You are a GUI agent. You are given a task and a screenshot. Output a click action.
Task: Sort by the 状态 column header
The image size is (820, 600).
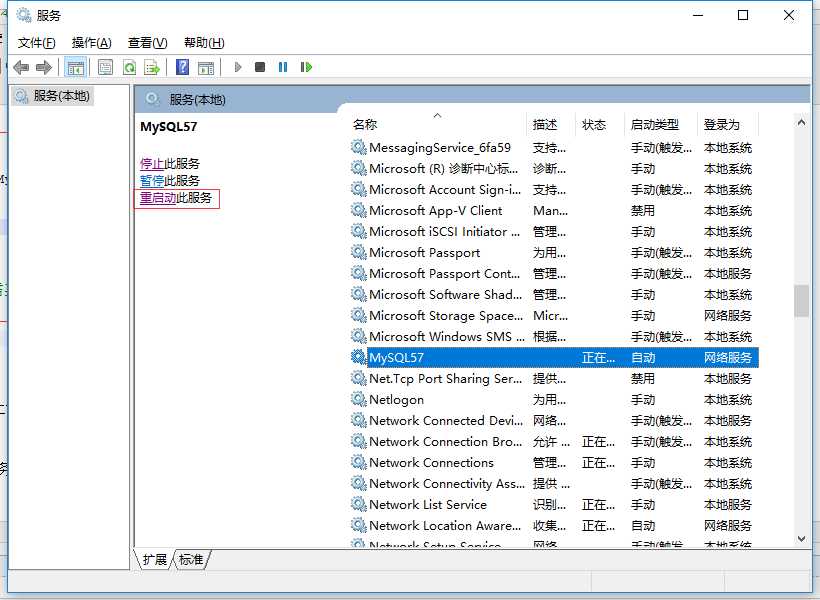coord(600,124)
